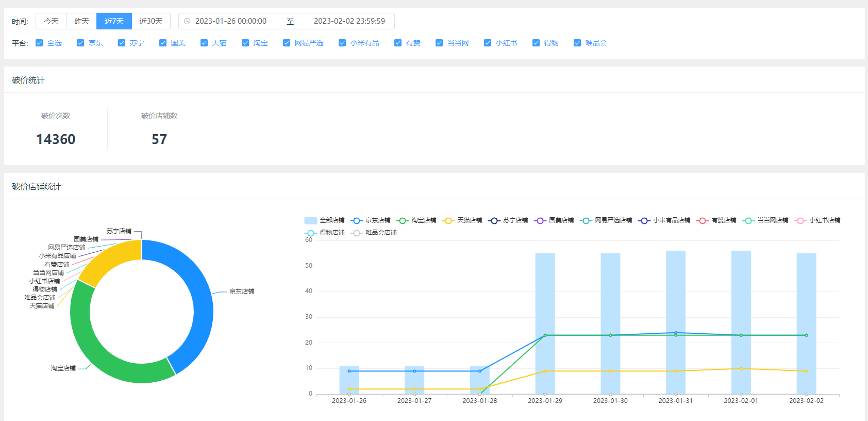
Task: Toggle the 淘宝店铺 legend series
Action: pyautogui.click(x=416, y=220)
